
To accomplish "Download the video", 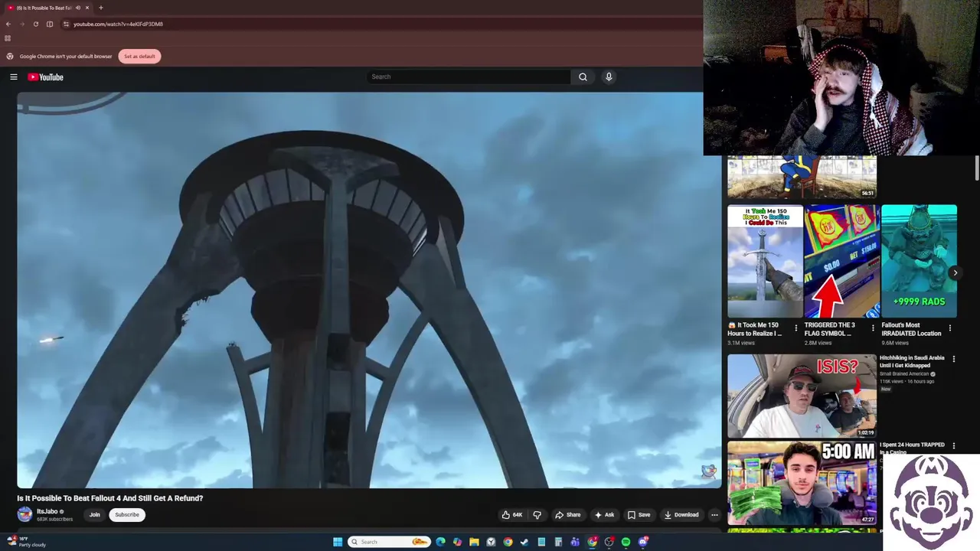I will point(681,514).
